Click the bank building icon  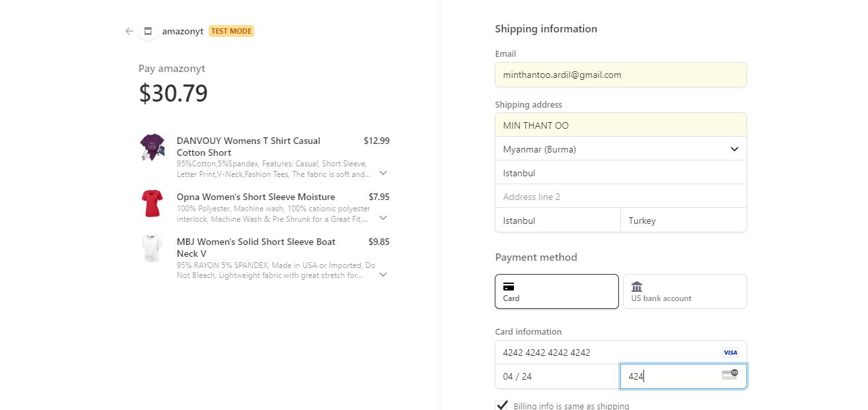(637, 287)
